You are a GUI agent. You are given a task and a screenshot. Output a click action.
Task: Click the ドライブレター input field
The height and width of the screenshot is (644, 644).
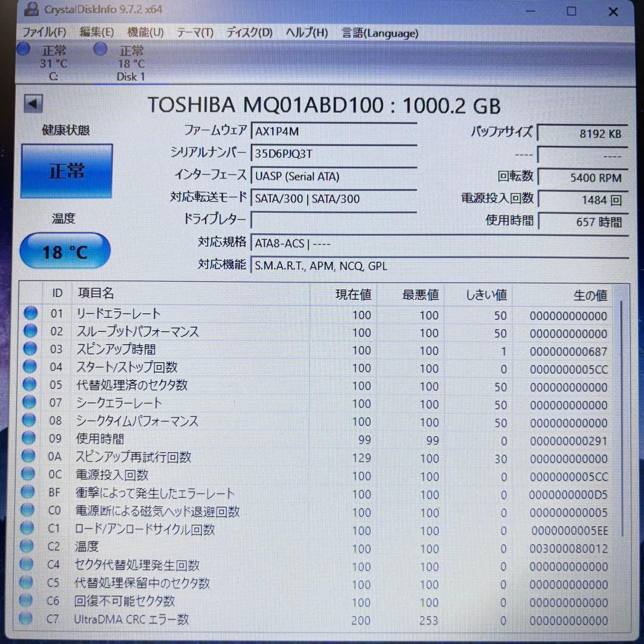point(334,220)
